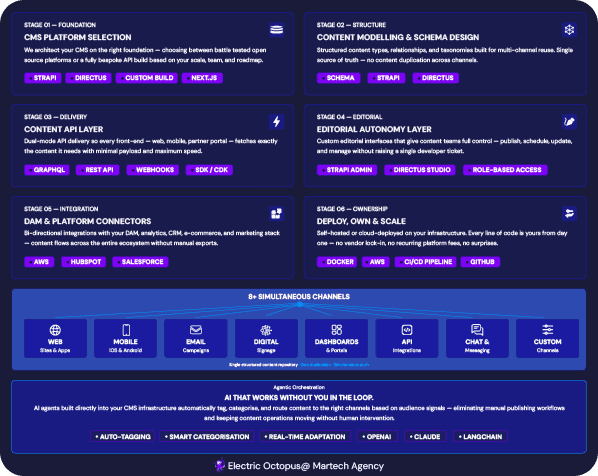Click the CONTENT API LAYER heading
Image resolution: width=598 pixels, height=476 pixels.
(64, 129)
